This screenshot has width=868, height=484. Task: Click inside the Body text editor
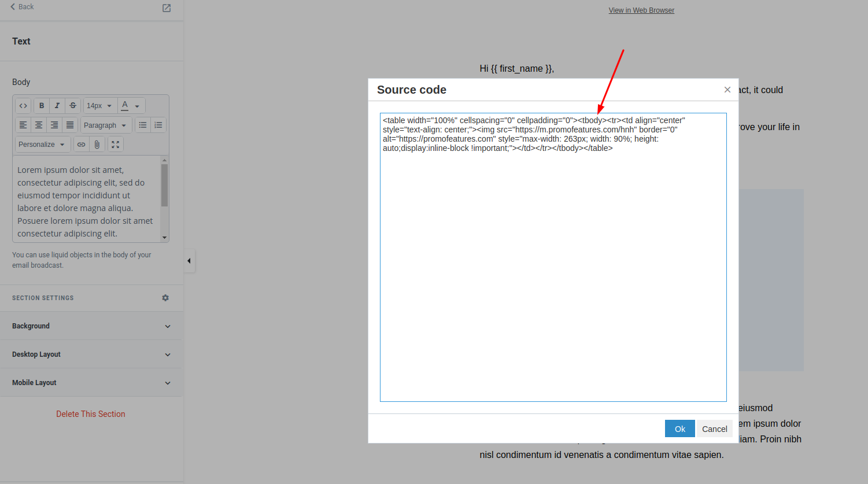click(86, 199)
